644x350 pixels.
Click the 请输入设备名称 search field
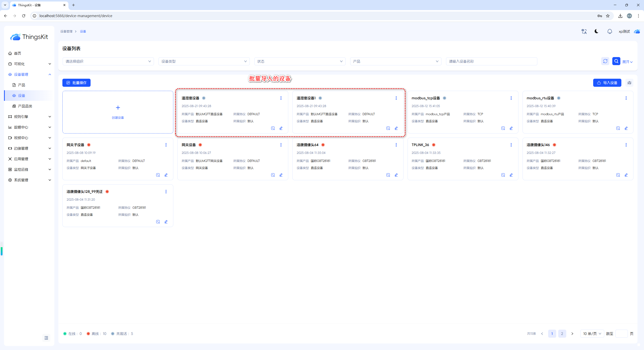point(491,61)
